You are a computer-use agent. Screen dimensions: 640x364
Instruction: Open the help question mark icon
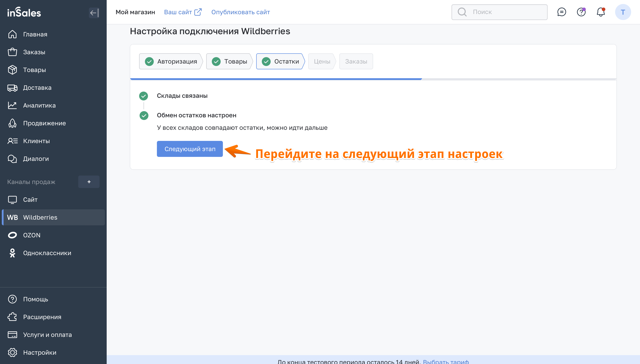click(x=581, y=12)
